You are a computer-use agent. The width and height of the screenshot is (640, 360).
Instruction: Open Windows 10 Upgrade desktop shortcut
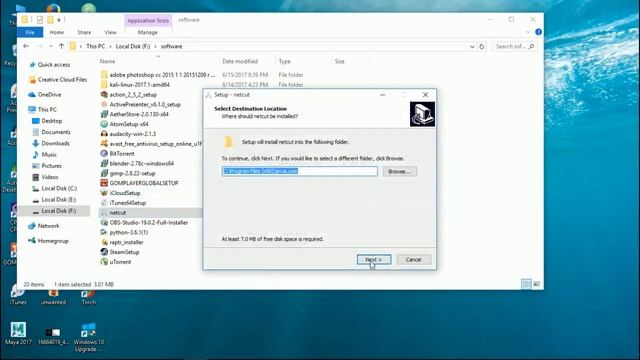click(89, 337)
